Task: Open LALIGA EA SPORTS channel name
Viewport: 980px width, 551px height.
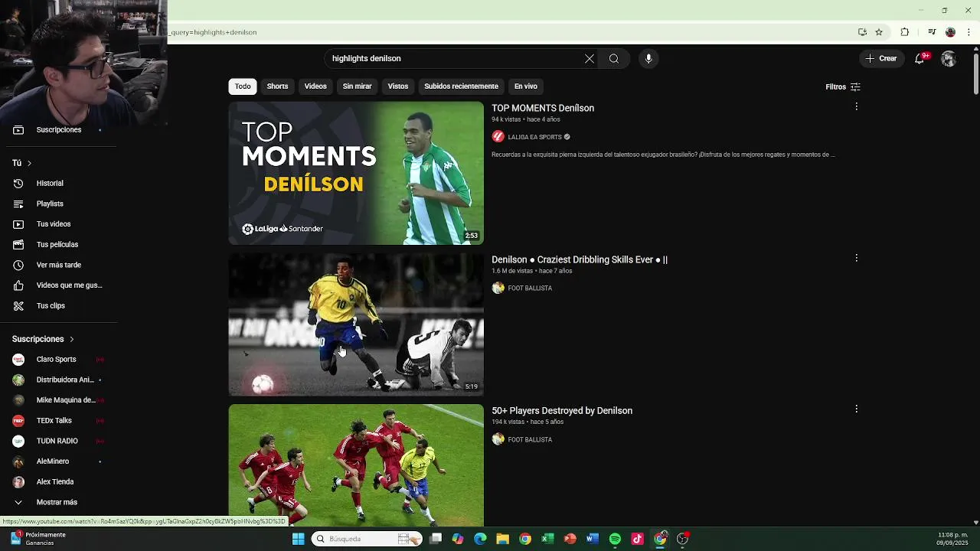Action: tap(534, 137)
